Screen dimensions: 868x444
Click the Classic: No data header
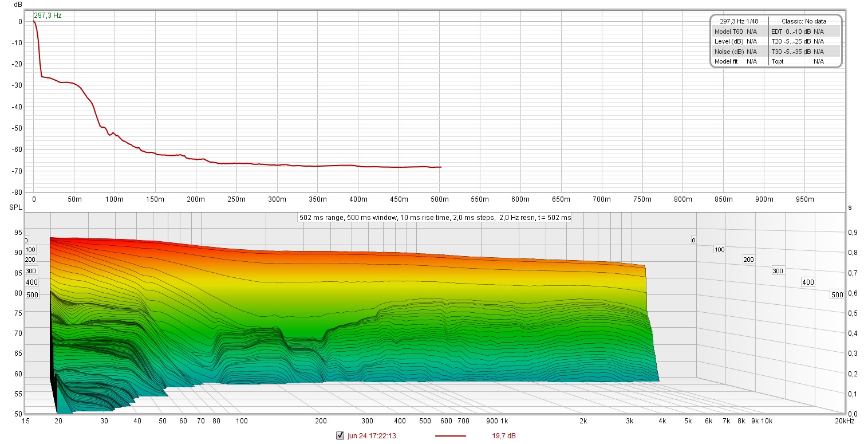804,21
